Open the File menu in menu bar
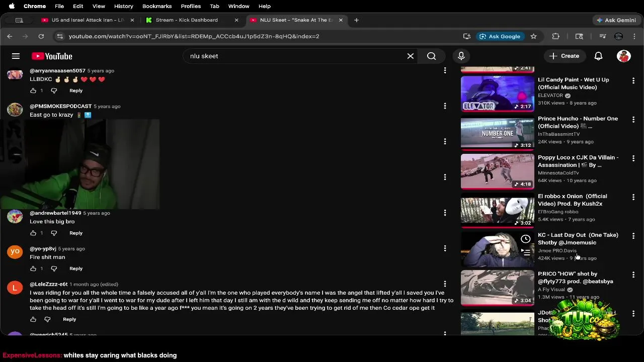This screenshot has height=362, width=644. point(59,6)
